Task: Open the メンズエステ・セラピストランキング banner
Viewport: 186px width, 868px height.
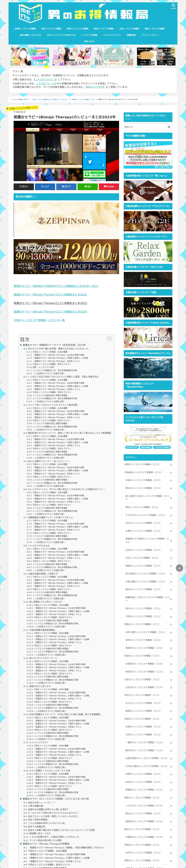Action: [x=148, y=438]
